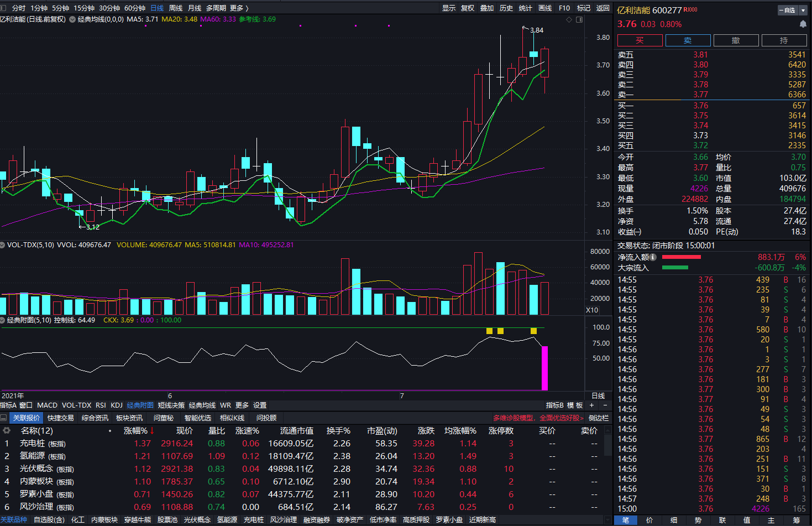This screenshot has height=526, width=812.
Task: Click the info icon beside 净流入额
Action: click(x=653, y=257)
